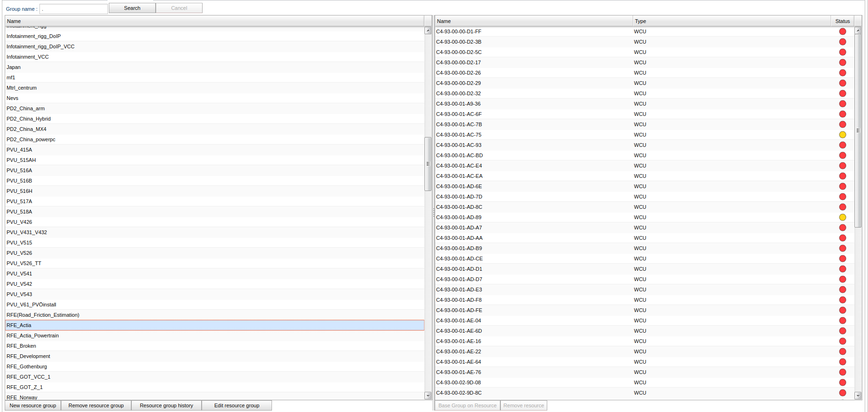Open Resource group history
The image size is (868, 412).
[x=166, y=405]
